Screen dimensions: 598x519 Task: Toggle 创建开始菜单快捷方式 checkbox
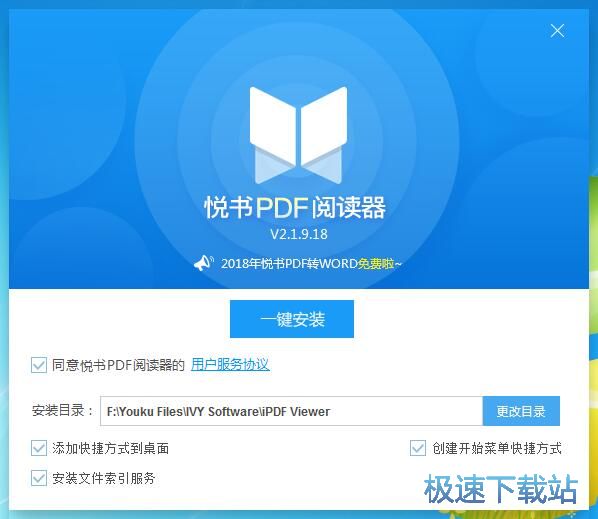click(418, 448)
